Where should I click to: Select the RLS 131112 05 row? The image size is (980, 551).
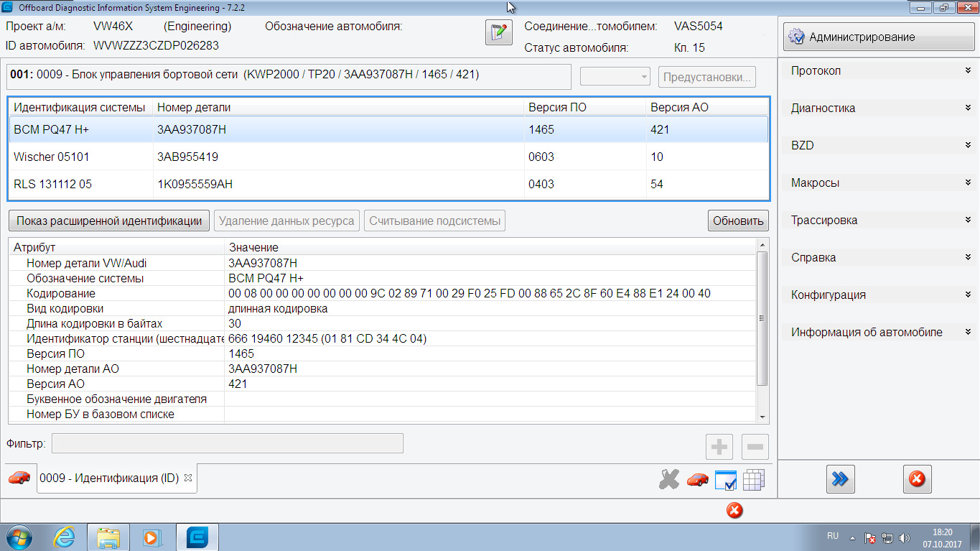pos(388,184)
